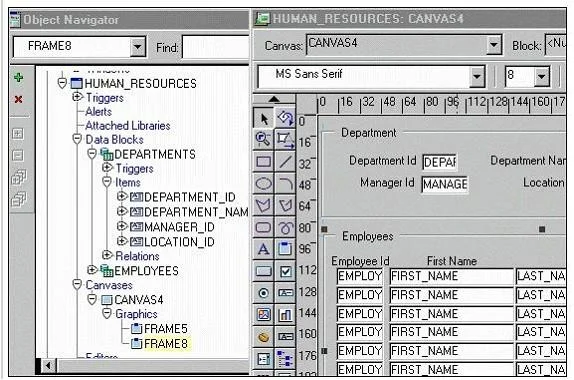Screen dimensions: 574x380
Task: Open the MS Sans Serif font dropdown
Action: [477, 76]
